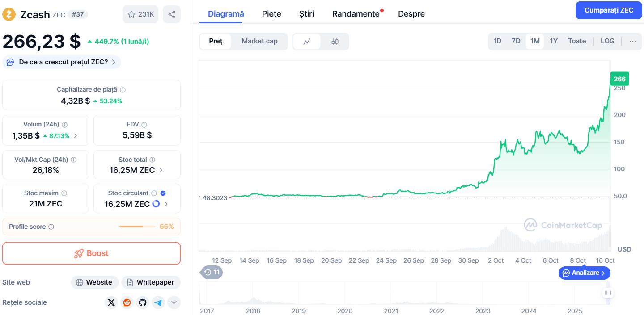This screenshot has width=644, height=315.
Task: Open the X (Twitter) social link
Action: point(111,302)
